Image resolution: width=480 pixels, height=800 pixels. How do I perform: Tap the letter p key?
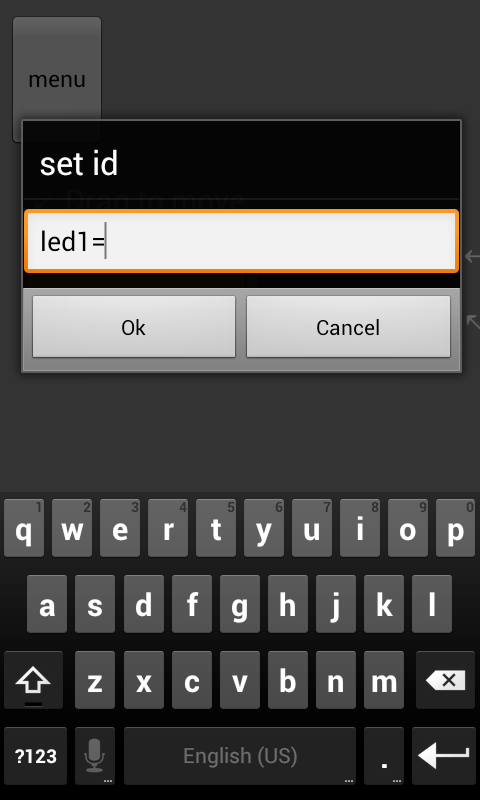point(456,528)
